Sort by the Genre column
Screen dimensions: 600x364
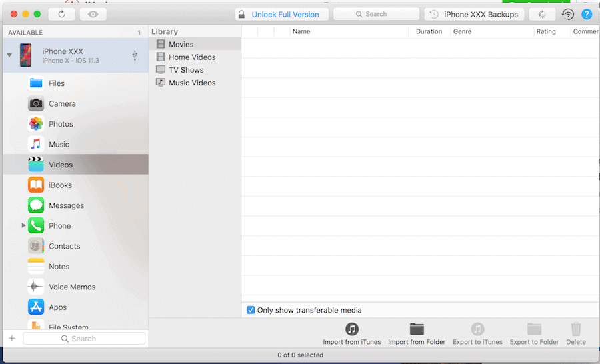click(492, 31)
